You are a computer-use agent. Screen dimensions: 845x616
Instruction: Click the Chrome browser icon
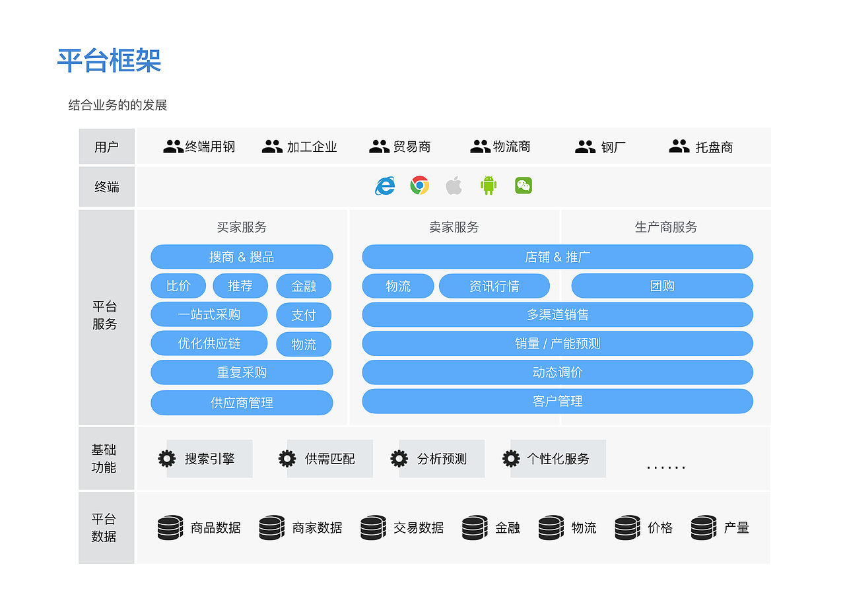tap(420, 186)
